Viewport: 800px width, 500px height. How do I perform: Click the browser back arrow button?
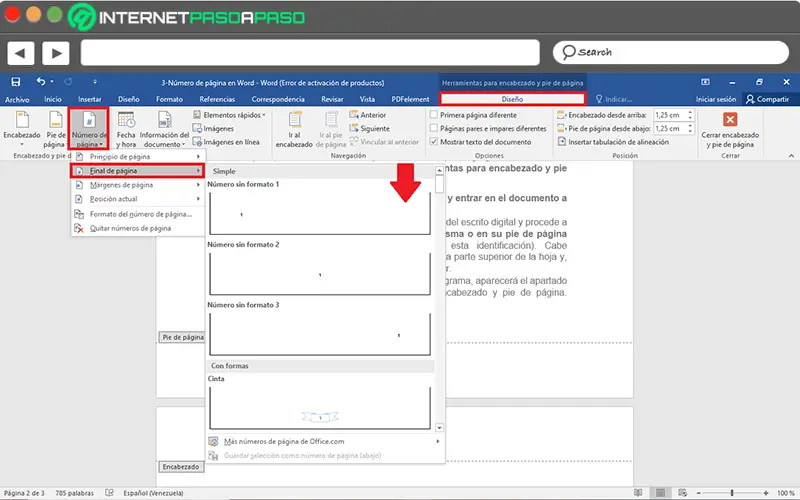20,53
